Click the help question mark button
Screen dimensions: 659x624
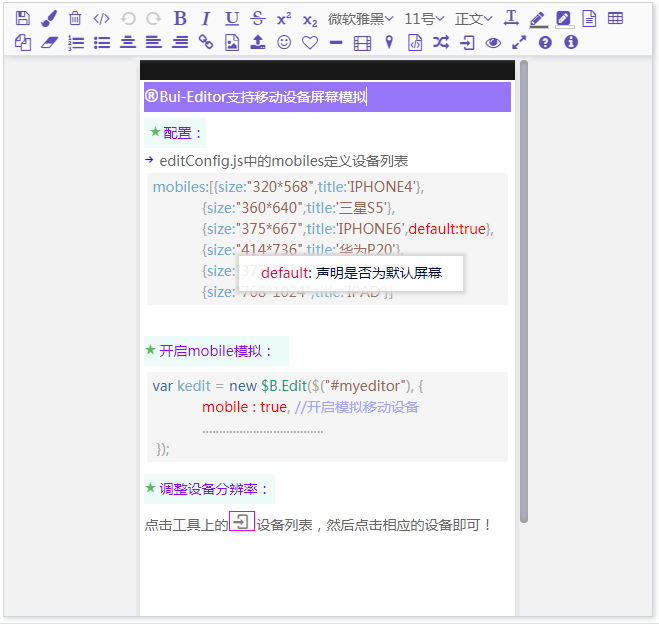click(x=545, y=42)
